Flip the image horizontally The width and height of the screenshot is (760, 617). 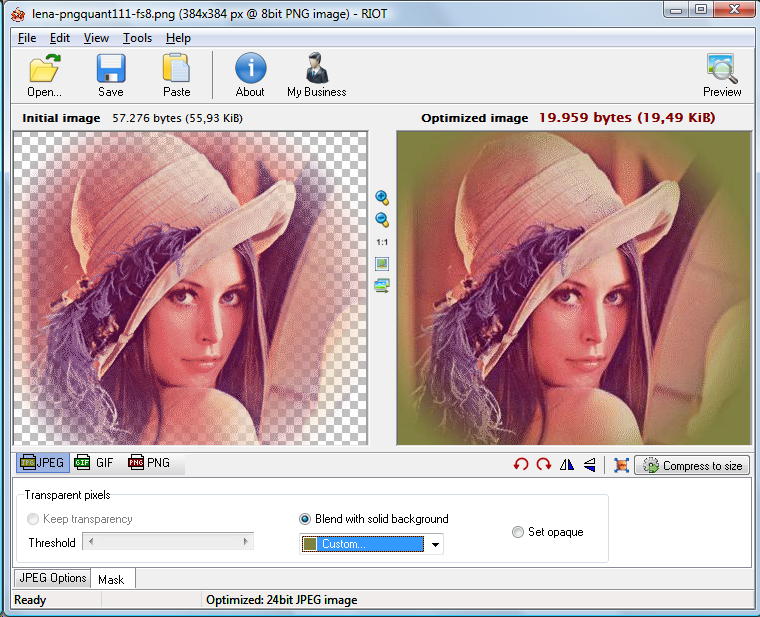(567, 465)
